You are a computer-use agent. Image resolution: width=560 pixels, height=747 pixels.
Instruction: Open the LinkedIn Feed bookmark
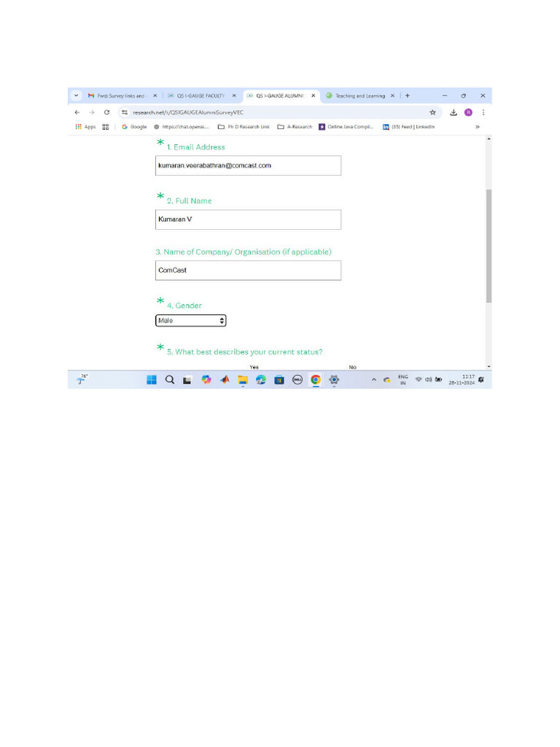(409, 127)
